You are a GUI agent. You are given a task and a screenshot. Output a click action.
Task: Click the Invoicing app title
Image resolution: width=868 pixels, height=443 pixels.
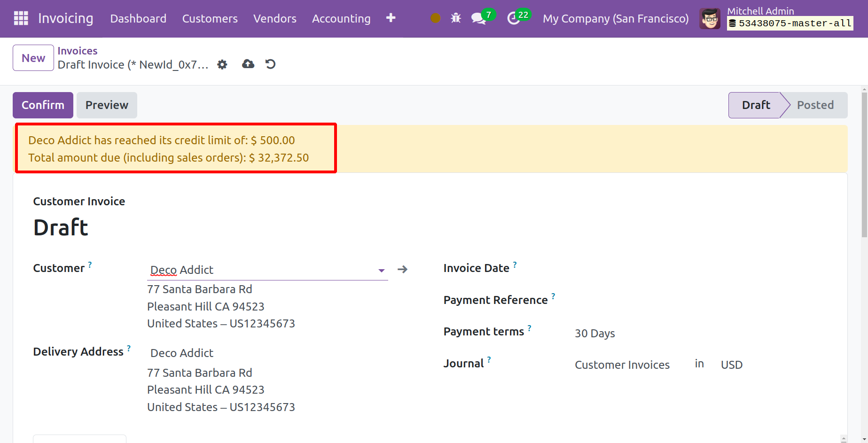(66, 18)
